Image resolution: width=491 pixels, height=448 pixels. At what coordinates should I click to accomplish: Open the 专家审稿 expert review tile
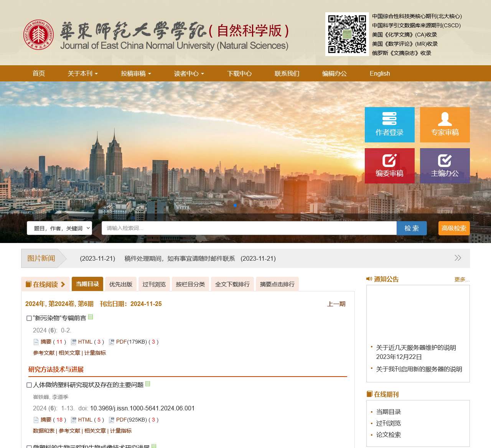(445, 125)
